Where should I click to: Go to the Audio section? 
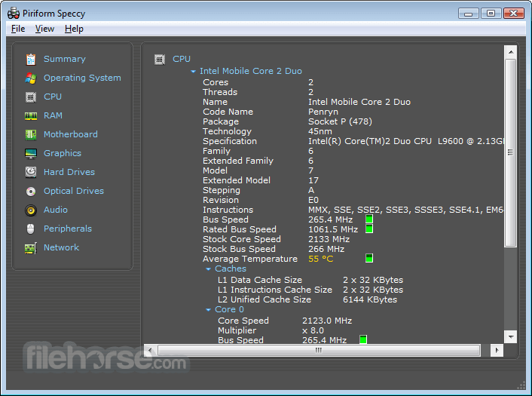(x=56, y=210)
